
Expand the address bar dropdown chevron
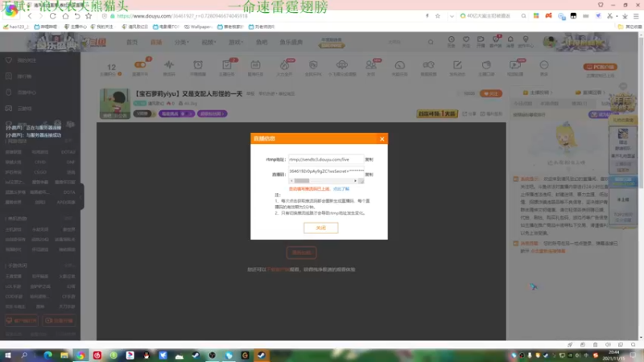point(452,16)
